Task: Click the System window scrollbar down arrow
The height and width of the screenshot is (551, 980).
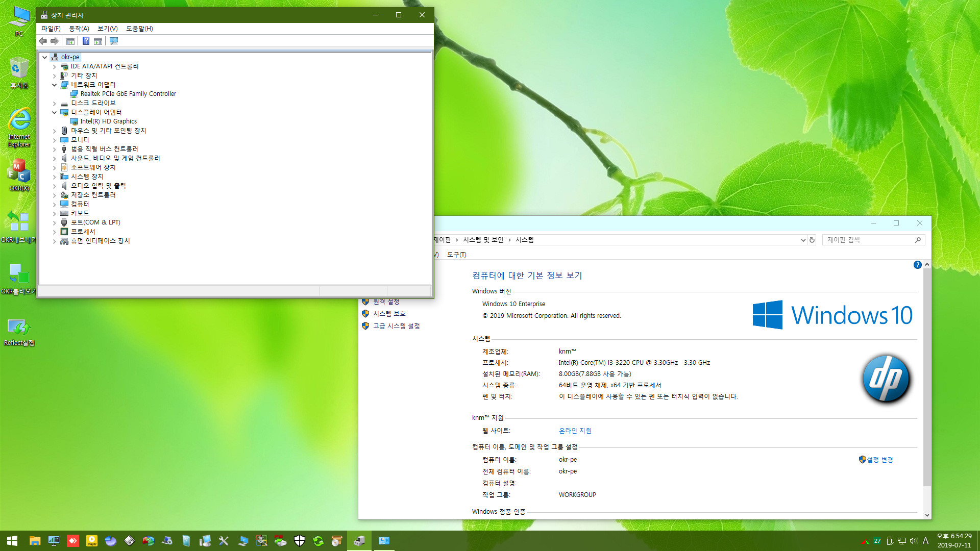Action: 927,515
